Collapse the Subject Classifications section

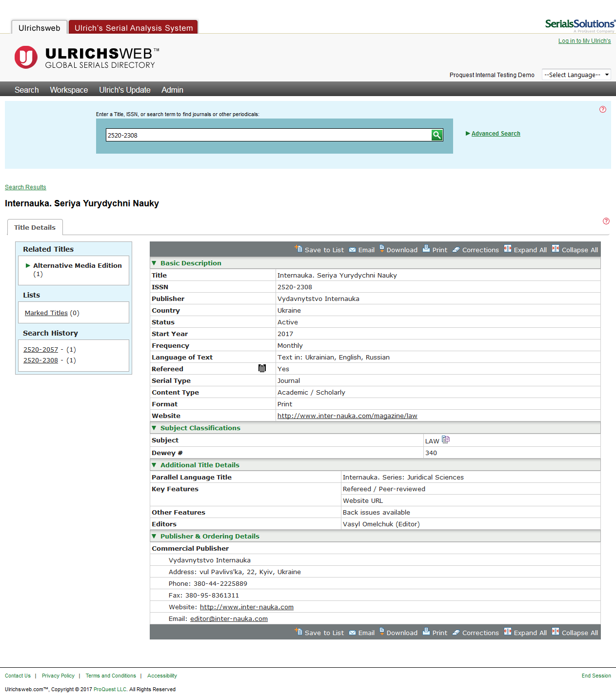coord(154,428)
